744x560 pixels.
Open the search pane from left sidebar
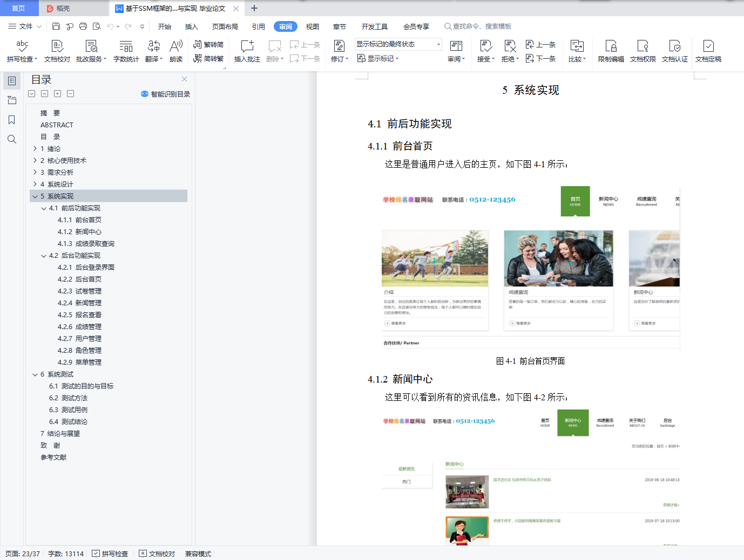tap(12, 139)
